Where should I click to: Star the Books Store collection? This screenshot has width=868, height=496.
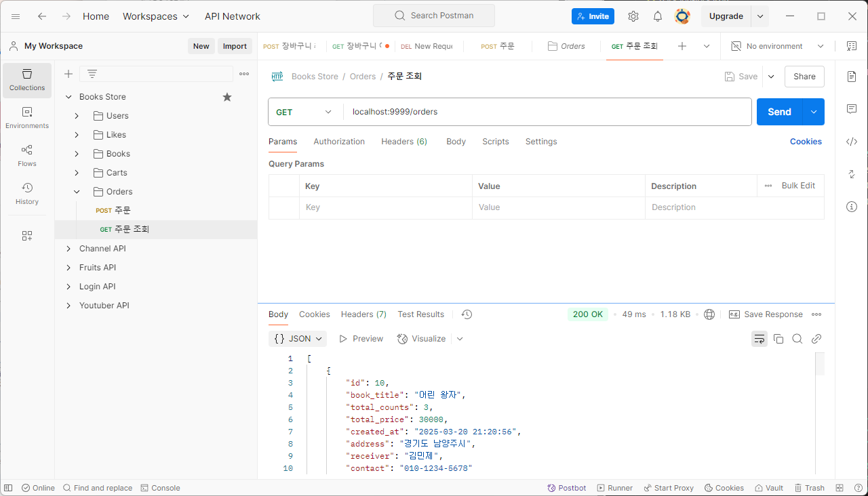(227, 97)
